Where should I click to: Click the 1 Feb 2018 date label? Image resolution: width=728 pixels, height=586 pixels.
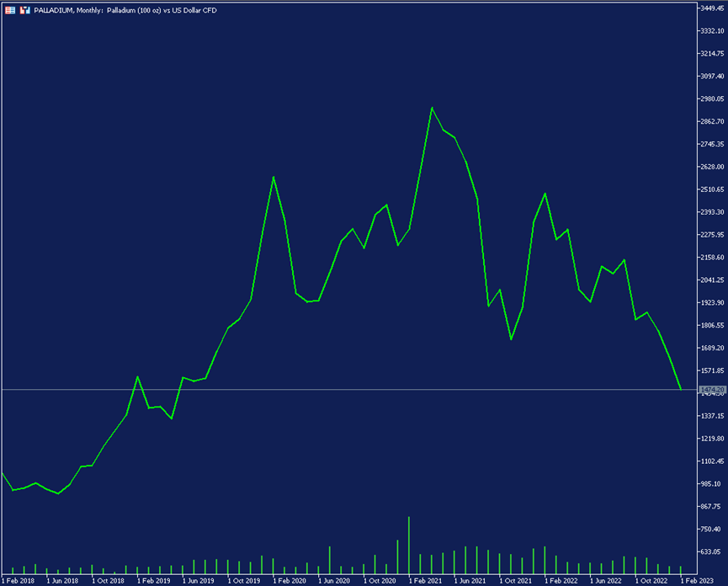click(x=19, y=581)
